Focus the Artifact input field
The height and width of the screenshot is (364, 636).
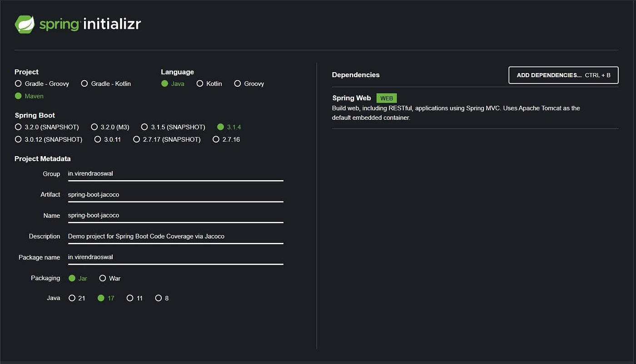click(x=175, y=195)
